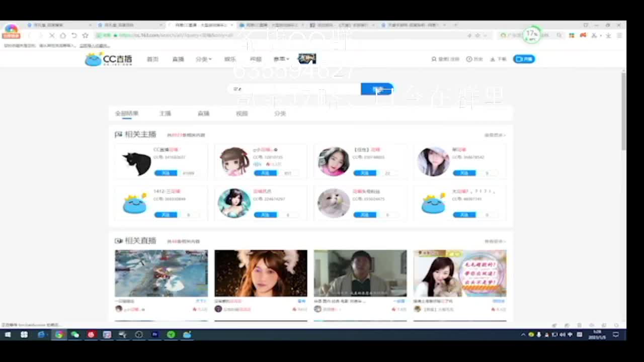Open the 直播 item in top navigation
The width and height of the screenshot is (644, 362).
[178, 59]
